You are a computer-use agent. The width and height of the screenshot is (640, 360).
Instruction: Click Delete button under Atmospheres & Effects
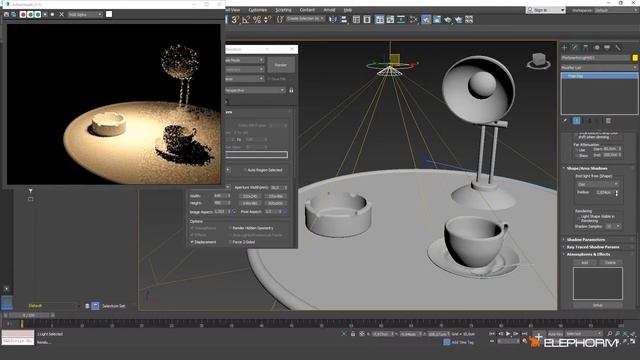611,262
